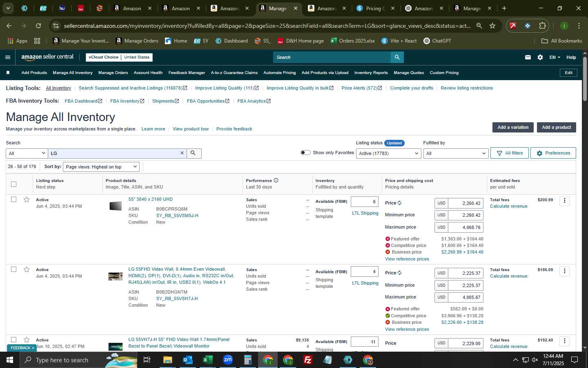The height and width of the screenshot is (368, 588).
Task: Open the Chrome three-dot menu
Action: 579,26
